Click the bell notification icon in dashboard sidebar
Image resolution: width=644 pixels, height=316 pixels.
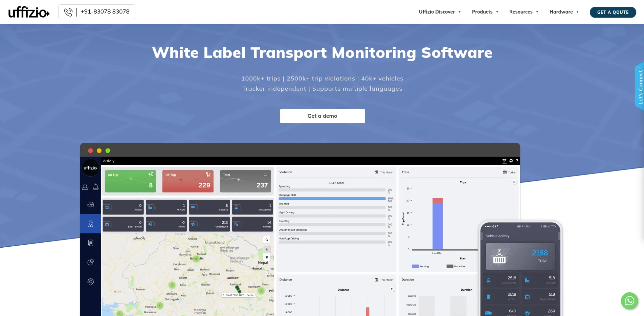[x=96, y=187]
